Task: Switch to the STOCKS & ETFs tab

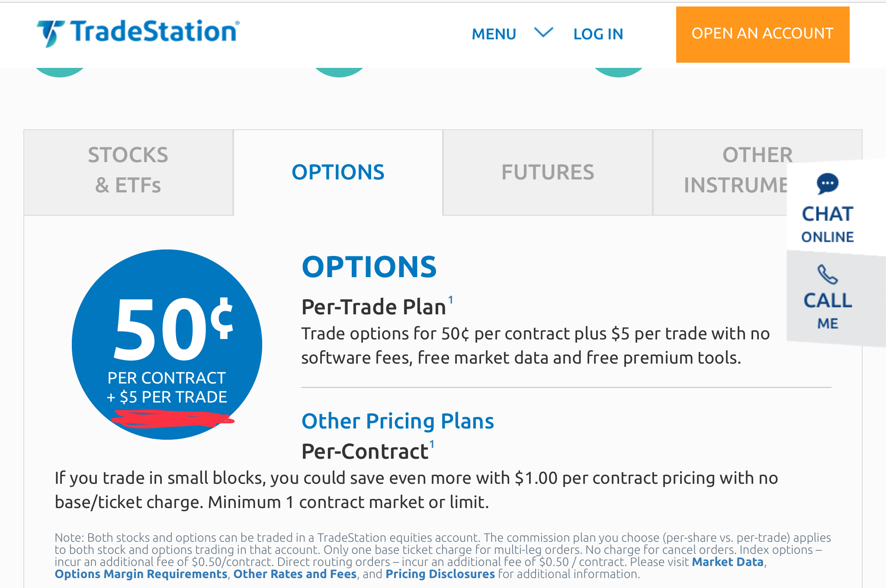Action: [x=128, y=172]
